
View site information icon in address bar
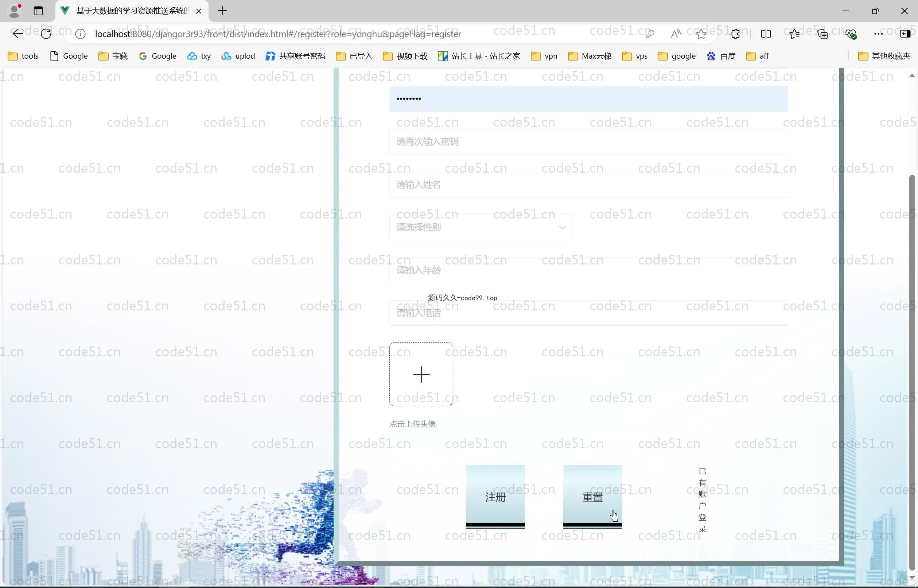coord(80,34)
